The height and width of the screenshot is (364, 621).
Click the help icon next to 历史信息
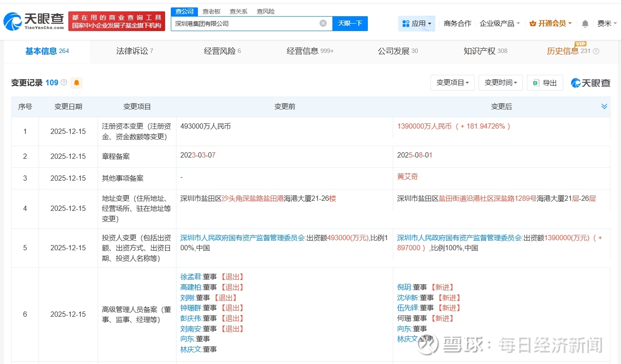click(596, 51)
